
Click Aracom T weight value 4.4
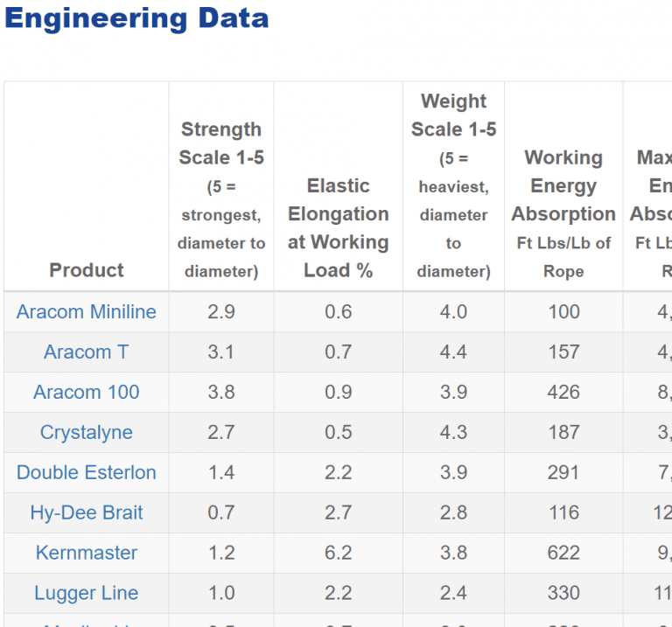tap(453, 352)
